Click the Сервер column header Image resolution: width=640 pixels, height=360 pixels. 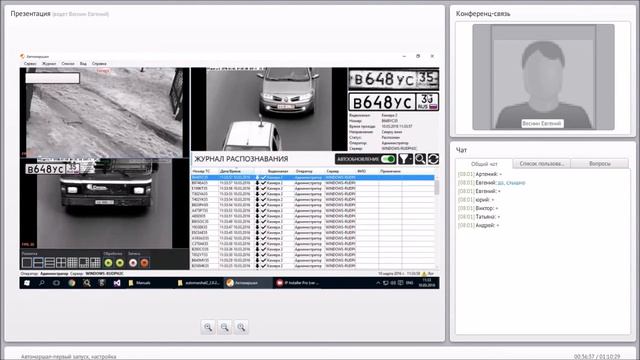(x=333, y=171)
